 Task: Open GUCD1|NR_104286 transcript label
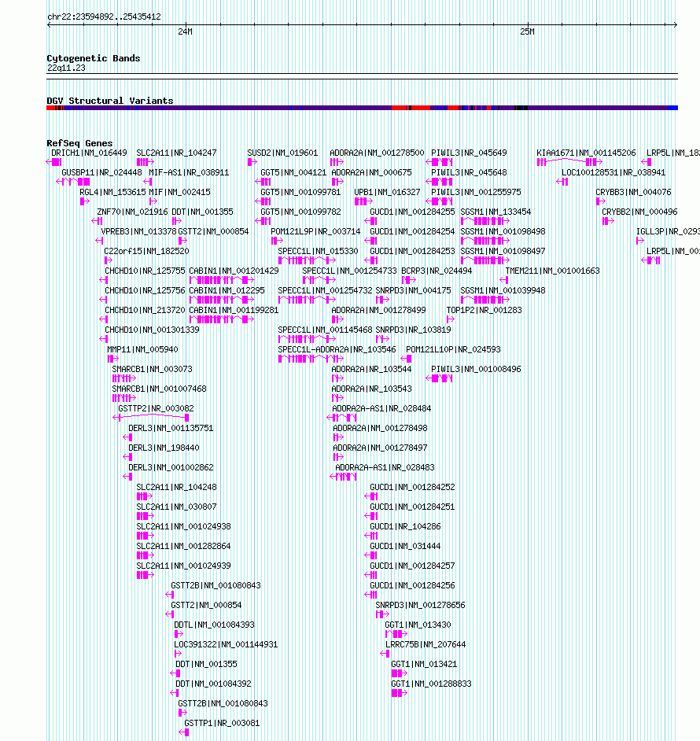(x=405, y=527)
